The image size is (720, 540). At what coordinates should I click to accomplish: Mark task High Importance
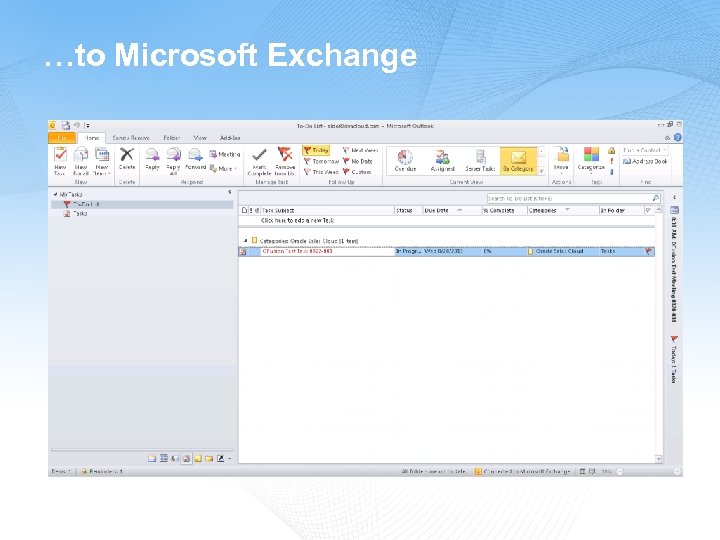pos(611,161)
